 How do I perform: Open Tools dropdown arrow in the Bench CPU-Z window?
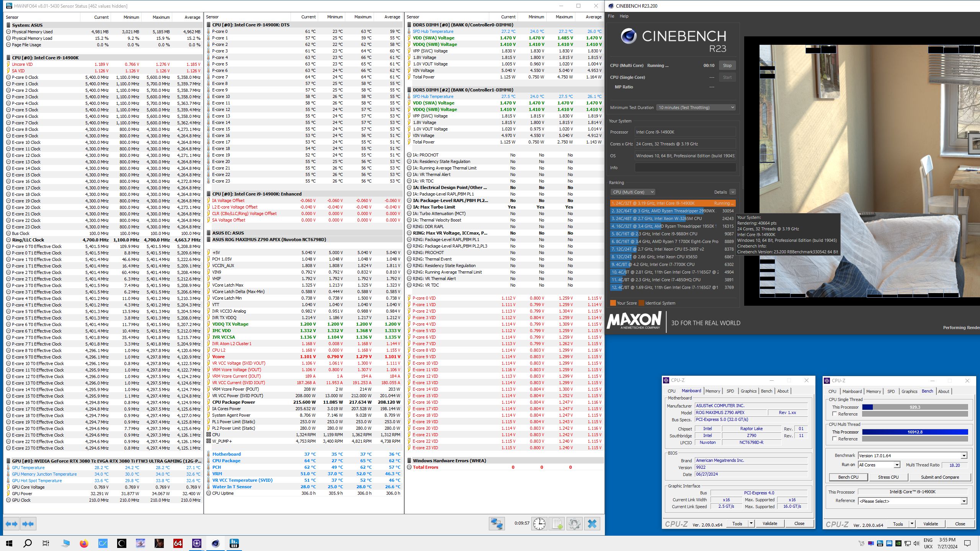click(912, 524)
